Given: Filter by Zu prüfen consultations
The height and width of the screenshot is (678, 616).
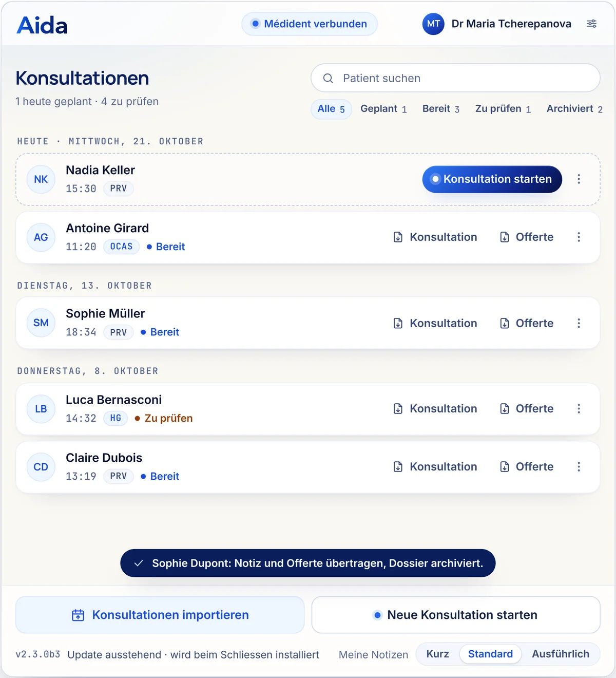Looking at the screenshot, I should tap(503, 109).
